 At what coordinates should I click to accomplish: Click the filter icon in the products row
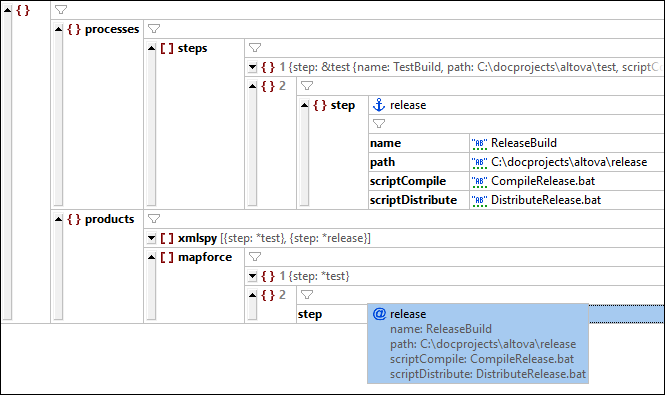click(x=154, y=219)
